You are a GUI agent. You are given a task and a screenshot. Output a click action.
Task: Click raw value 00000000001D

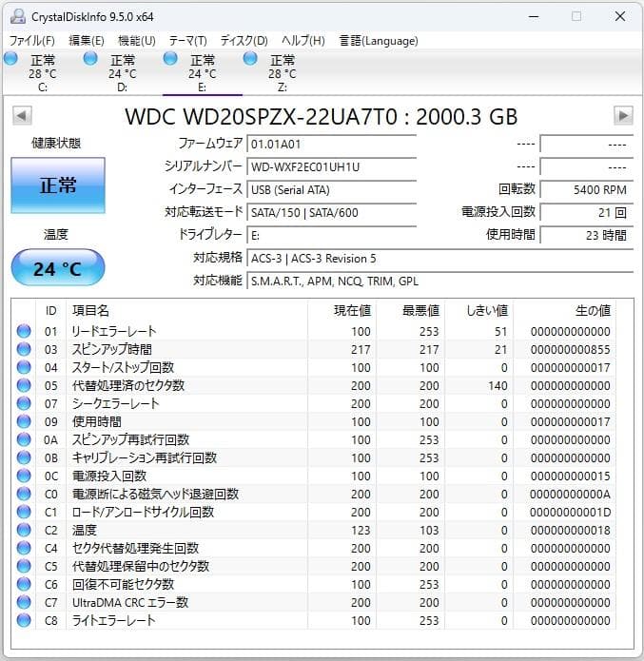tap(570, 513)
